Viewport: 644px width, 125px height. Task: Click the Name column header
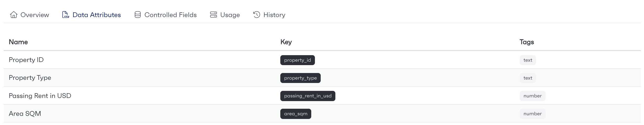[x=18, y=42]
